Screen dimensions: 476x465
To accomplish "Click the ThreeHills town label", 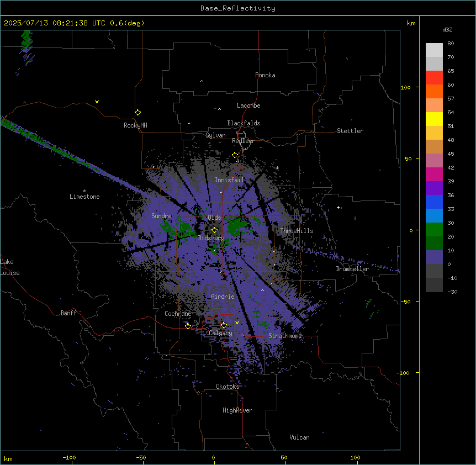I will [297, 231].
